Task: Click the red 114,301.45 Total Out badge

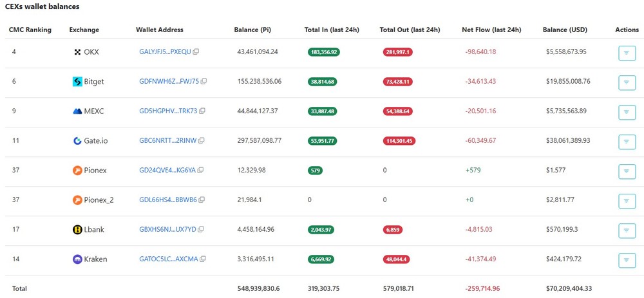Action: (399, 141)
